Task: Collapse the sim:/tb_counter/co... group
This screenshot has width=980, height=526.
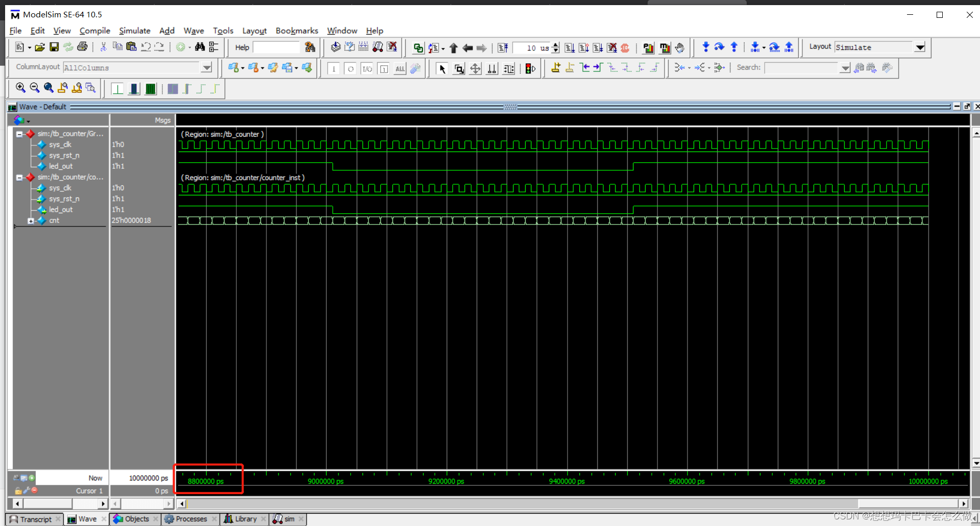Action: click(x=19, y=178)
